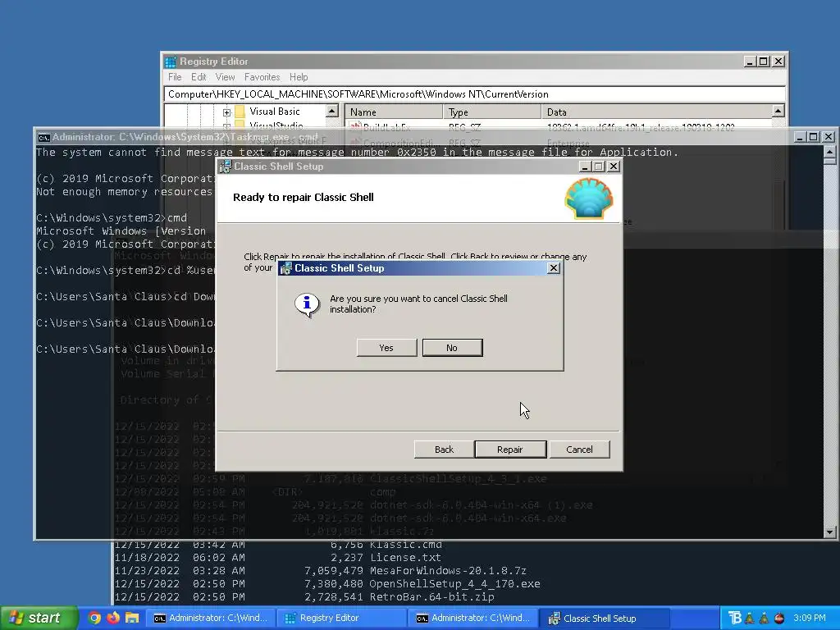Click the BuildLabEx registry value
This screenshot has width=840, height=630.
point(387,127)
